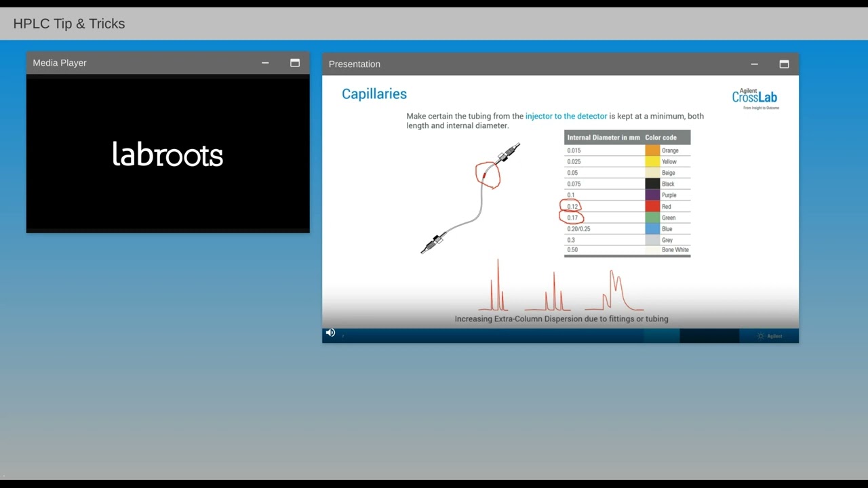Click the capillary tubing illustration
The height and width of the screenshot is (488, 868).
pyautogui.click(x=470, y=199)
